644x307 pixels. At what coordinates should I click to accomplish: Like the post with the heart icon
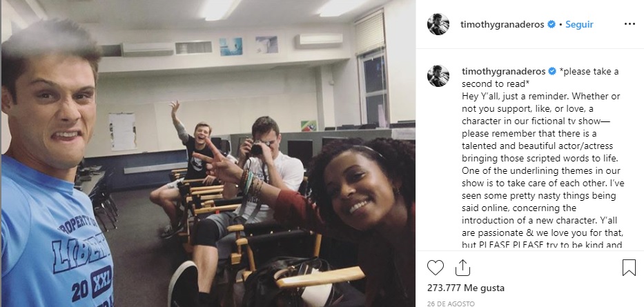coord(436,268)
